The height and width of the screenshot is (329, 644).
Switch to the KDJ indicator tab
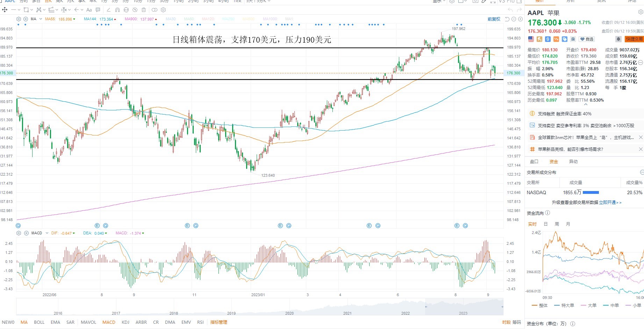point(126,322)
